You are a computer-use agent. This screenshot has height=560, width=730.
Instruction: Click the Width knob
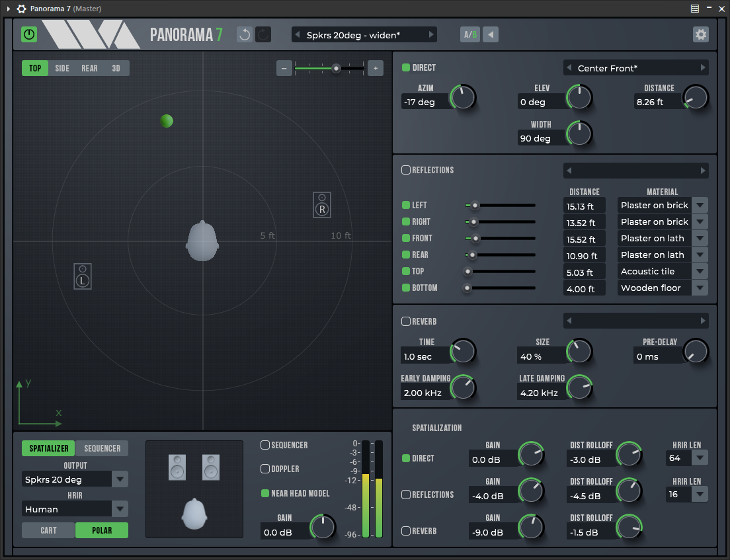pos(579,134)
